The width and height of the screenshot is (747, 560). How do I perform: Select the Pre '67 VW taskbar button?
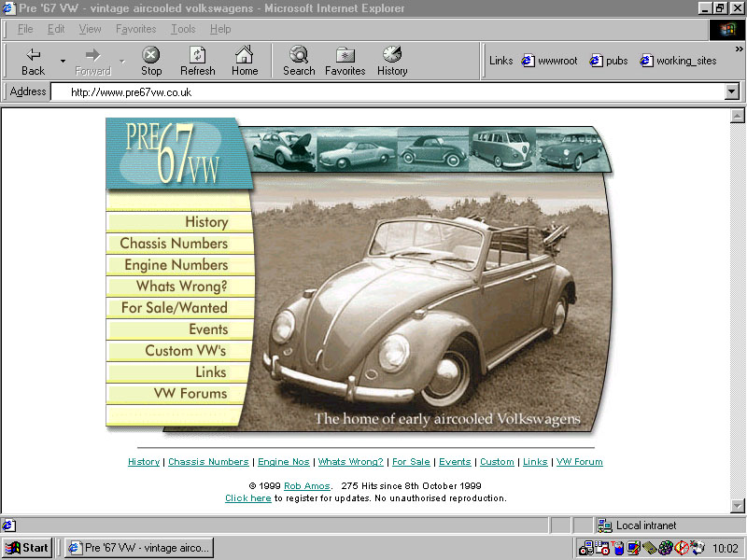(x=139, y=548)
